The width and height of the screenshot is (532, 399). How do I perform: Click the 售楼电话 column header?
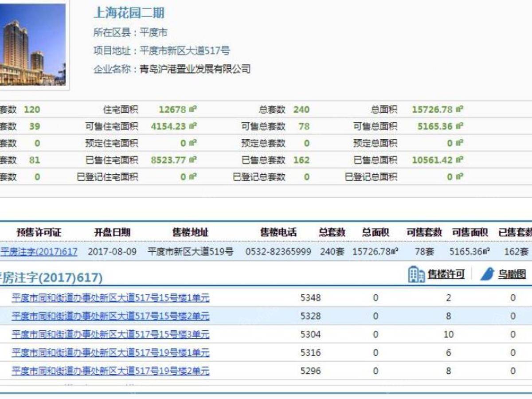pyautogui.click(x=278, y=232)
